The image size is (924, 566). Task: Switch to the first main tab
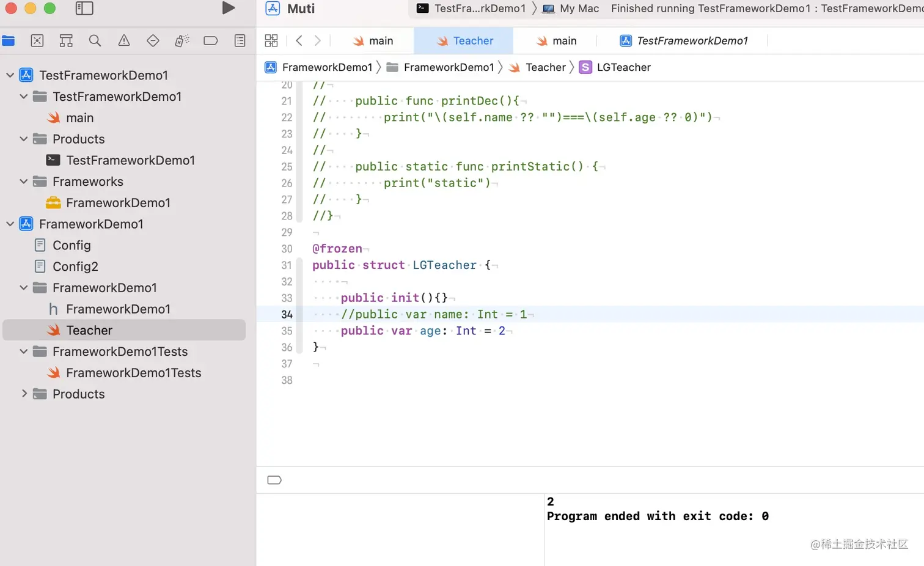pyautogui.click(x=373, y=41)
